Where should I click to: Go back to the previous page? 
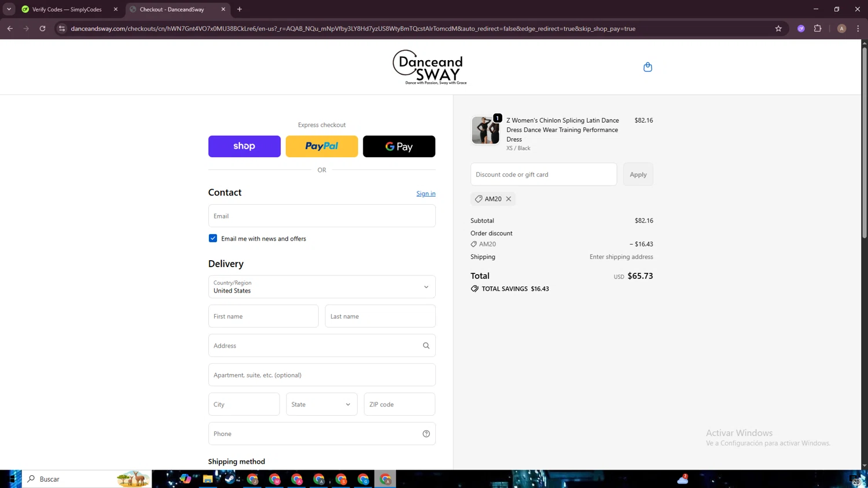[10, 28]
